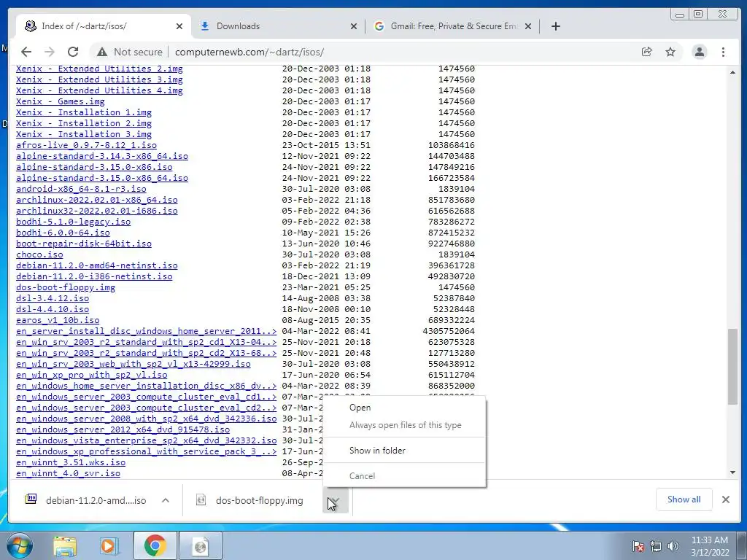The height and width of the screenshot is (560, 747).
Task: Click alpine-standard-3.14.3-x86_64.iso link
Action: click(102, 156)
